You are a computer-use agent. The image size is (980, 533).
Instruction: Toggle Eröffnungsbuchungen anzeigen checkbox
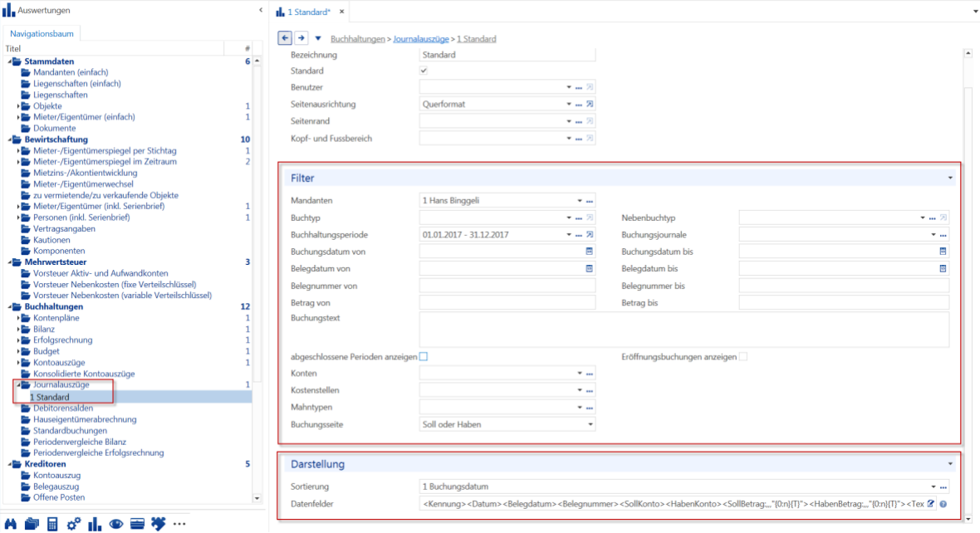point(743,357)
